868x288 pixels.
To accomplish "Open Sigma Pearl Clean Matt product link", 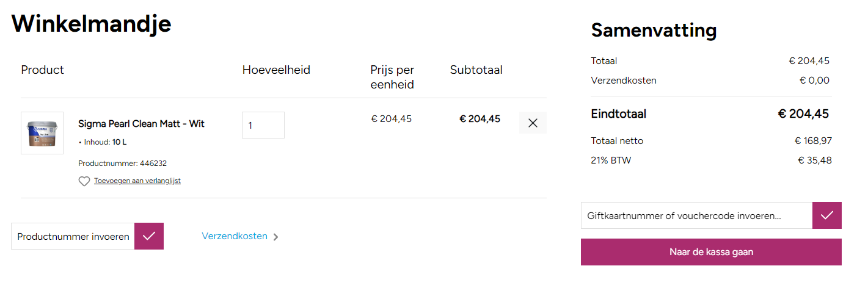I will [x=141, y=123].
